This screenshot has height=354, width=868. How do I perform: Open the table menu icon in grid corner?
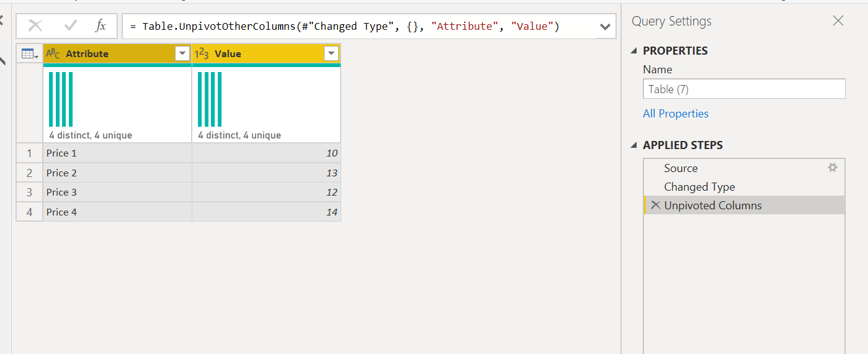click(29, 54)
